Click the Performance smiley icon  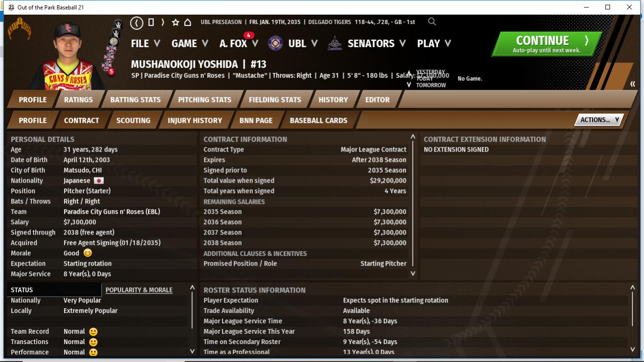pos(93,352)
